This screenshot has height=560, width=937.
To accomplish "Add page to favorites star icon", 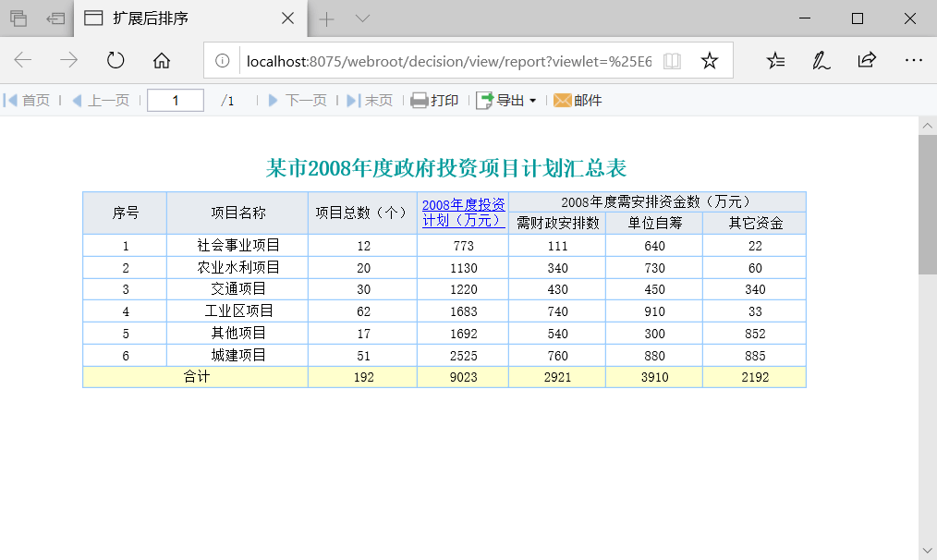I will point(710,61).
